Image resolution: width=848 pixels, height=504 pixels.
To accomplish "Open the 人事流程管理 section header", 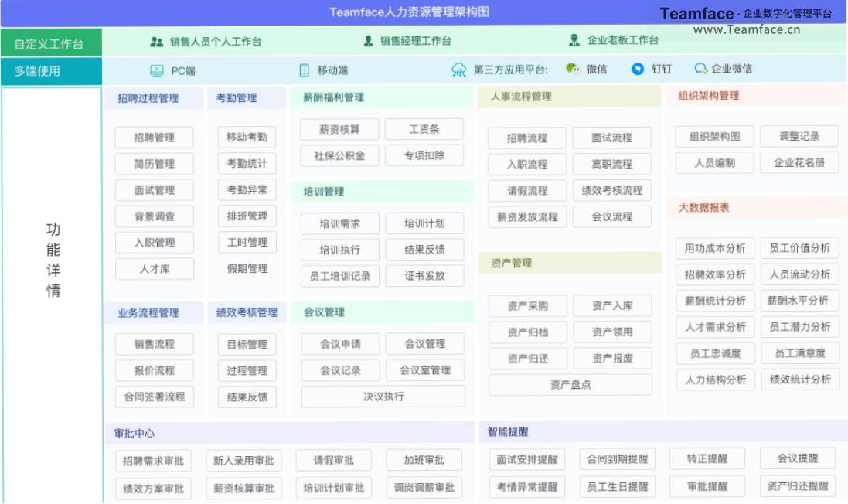I will point(570,97).
